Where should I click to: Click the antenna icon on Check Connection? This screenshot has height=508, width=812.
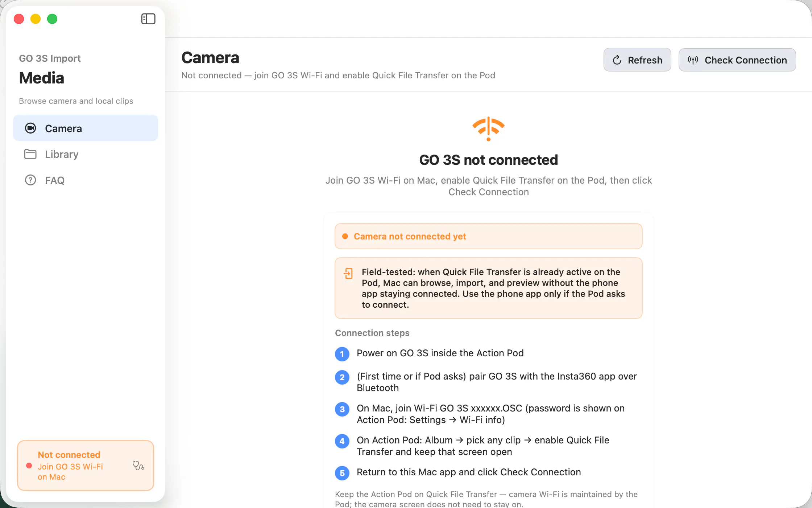click(x=693, y=60)
